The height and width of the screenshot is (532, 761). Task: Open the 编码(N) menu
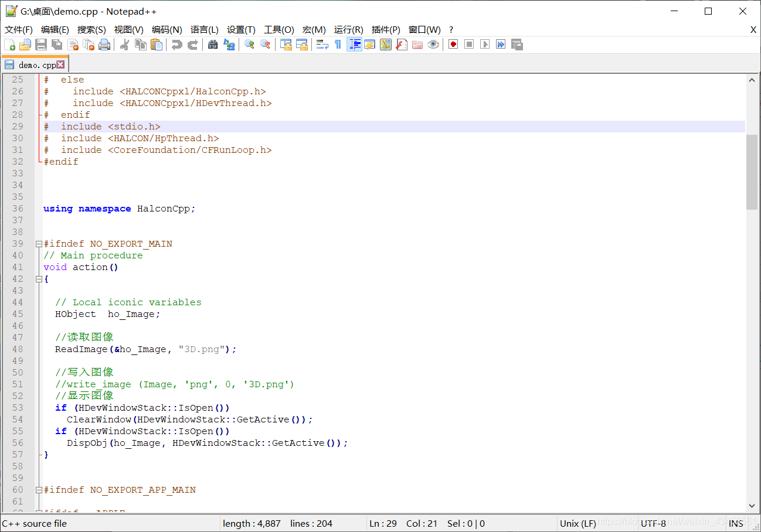(x=167, y=30)
